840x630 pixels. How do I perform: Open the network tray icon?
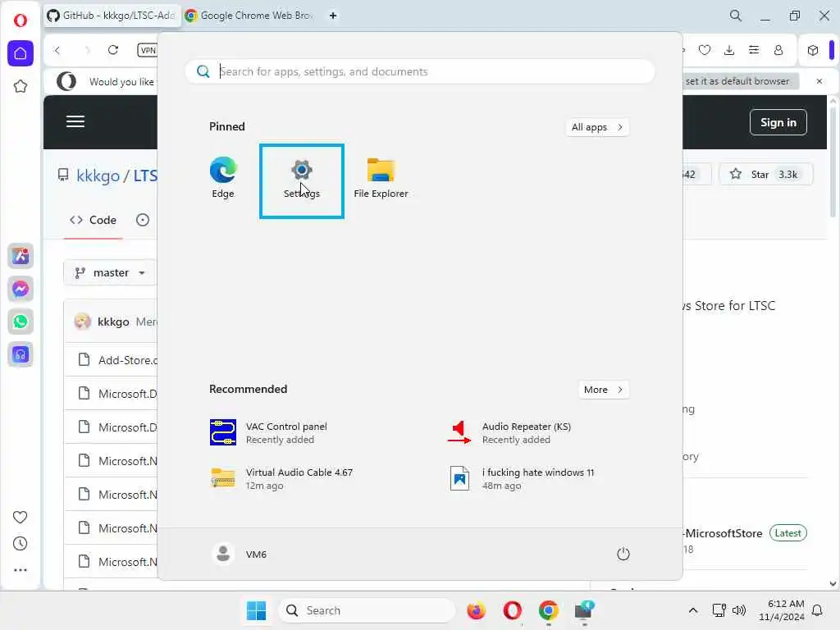pyautogui.click(x=719, y=610)
